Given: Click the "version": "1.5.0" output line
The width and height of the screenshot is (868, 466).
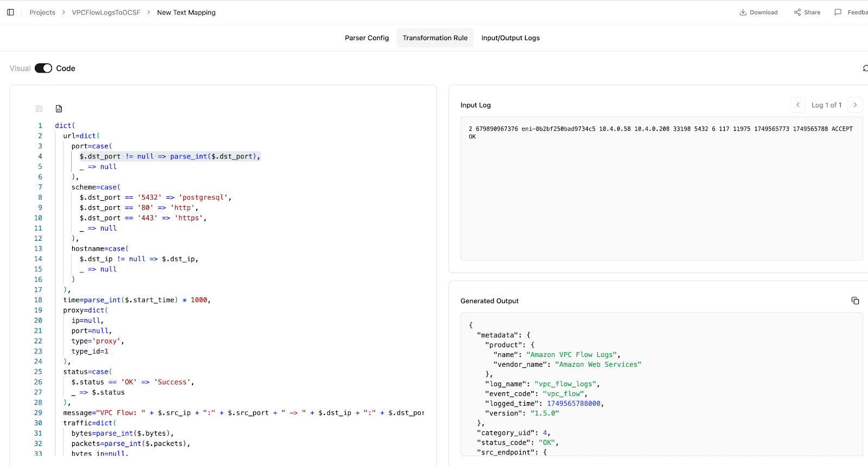Looking at the screenshot, I should (522, 413).
